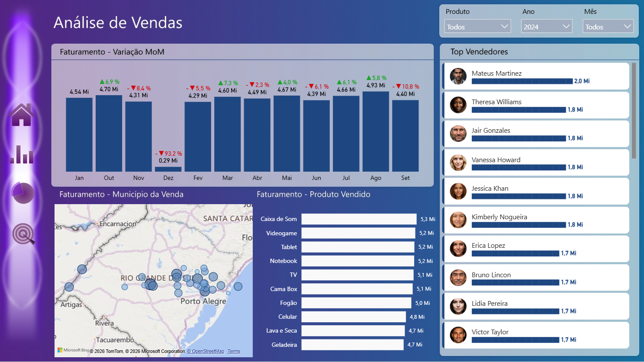
Task: Click Victor Taylor's 1,7 Mi sales bar
Action: point(515,340)
